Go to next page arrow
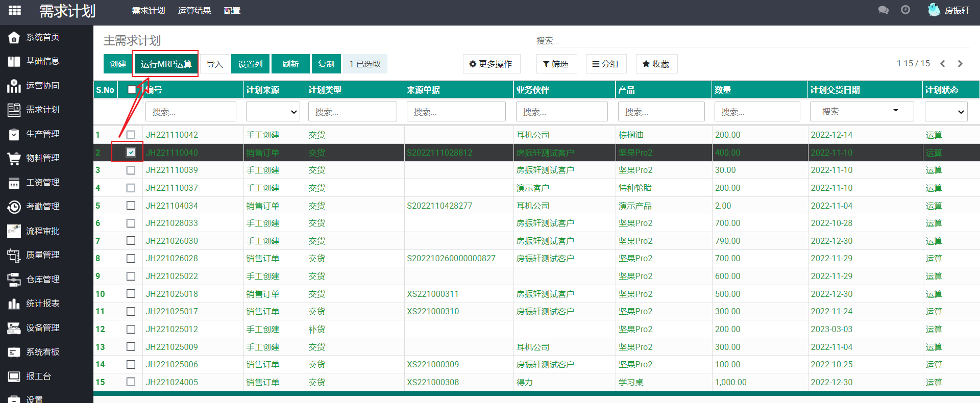 coord(960,64)
